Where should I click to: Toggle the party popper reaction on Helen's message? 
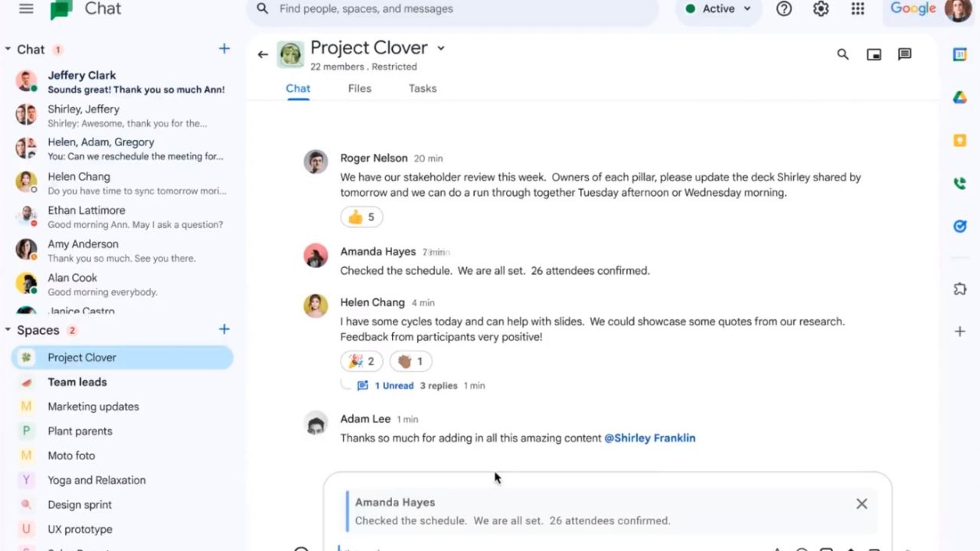pyautogui.click(x=361, y=361)
